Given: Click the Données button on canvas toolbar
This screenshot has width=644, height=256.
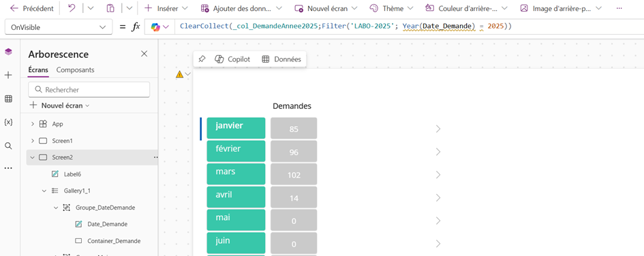Looking at the screenshot, I should point(281,59).
